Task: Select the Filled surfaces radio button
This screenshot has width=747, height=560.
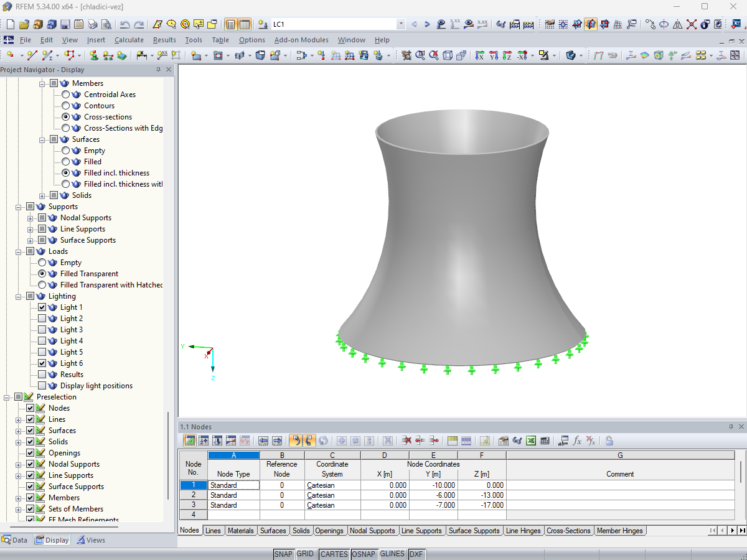Action: tap(66, 162)
